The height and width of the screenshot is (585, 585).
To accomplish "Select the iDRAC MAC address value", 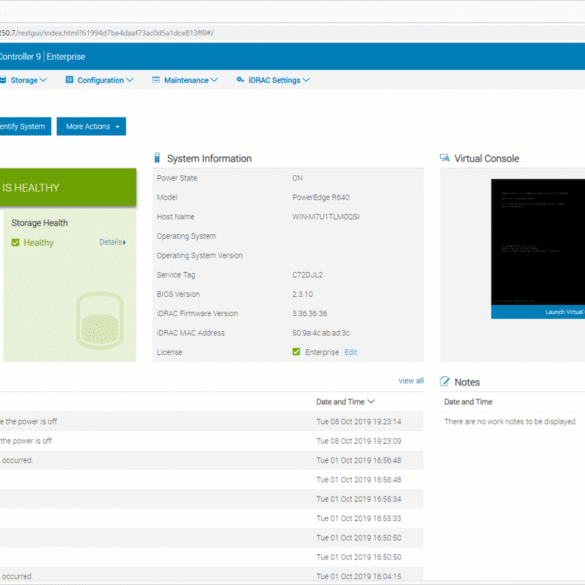I will [x=321, y=333].
